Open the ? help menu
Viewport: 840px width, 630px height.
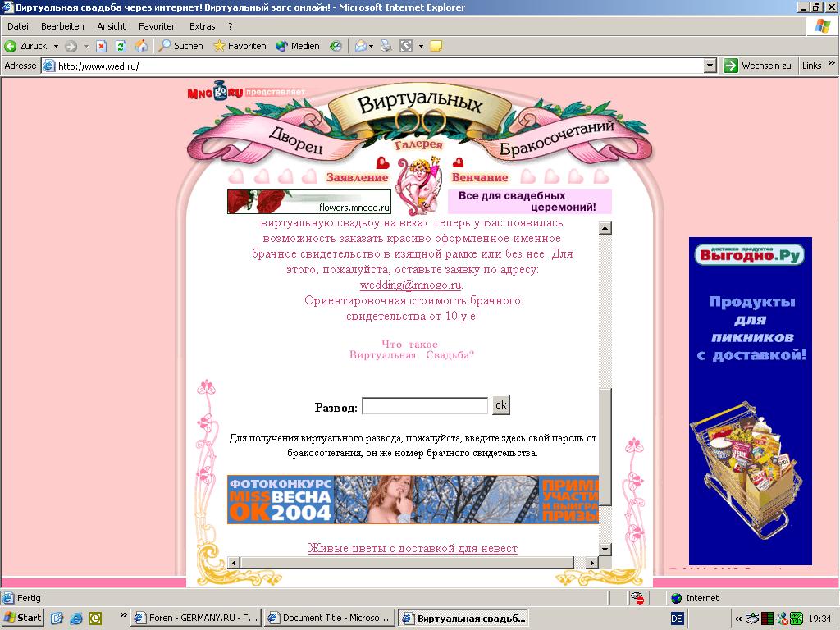[230, 26]
